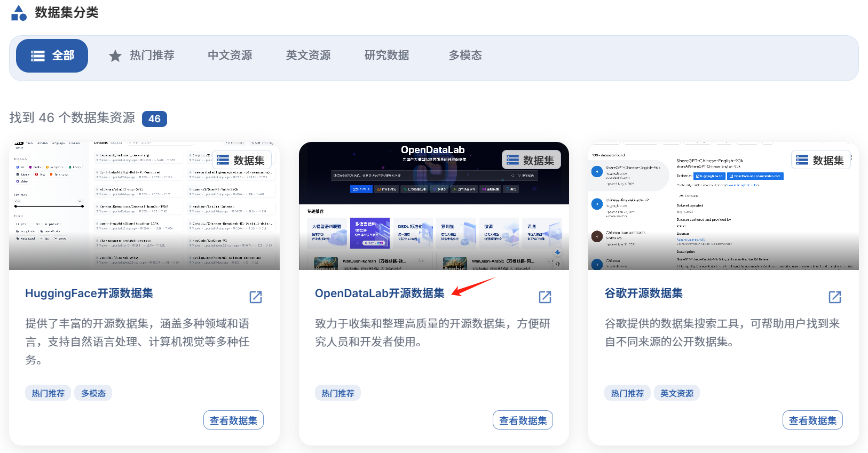Click 热门推荐 tag in 谷歌 card
The height and width of the screenshot is (453, 868).
[x=627, y=393]
